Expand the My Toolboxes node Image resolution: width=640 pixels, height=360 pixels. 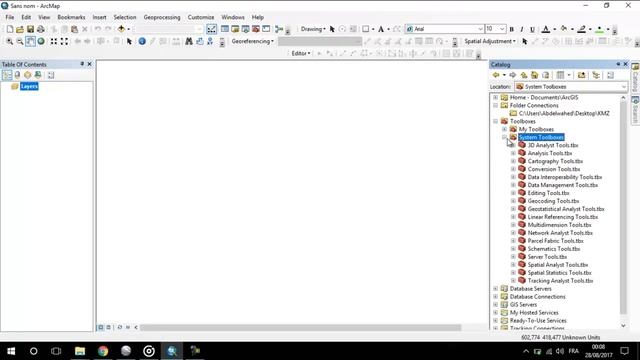click(x=504, y=129)
